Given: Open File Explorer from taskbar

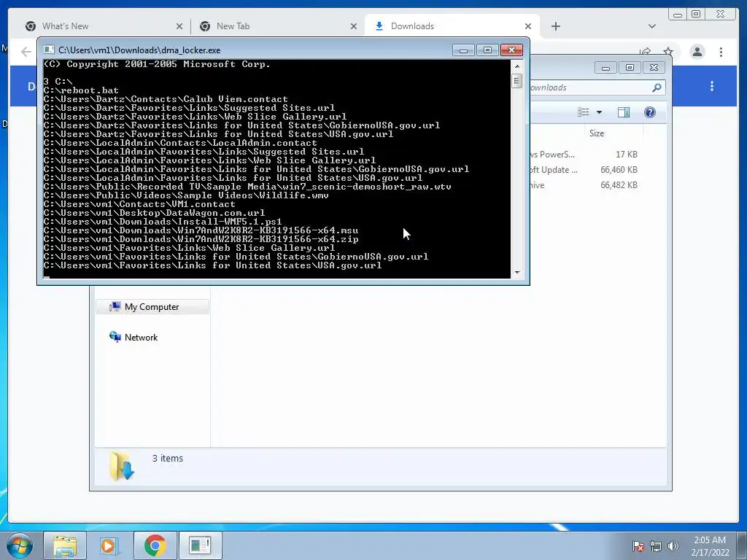Looking at the screenshot, I should (x=65, y=545).
